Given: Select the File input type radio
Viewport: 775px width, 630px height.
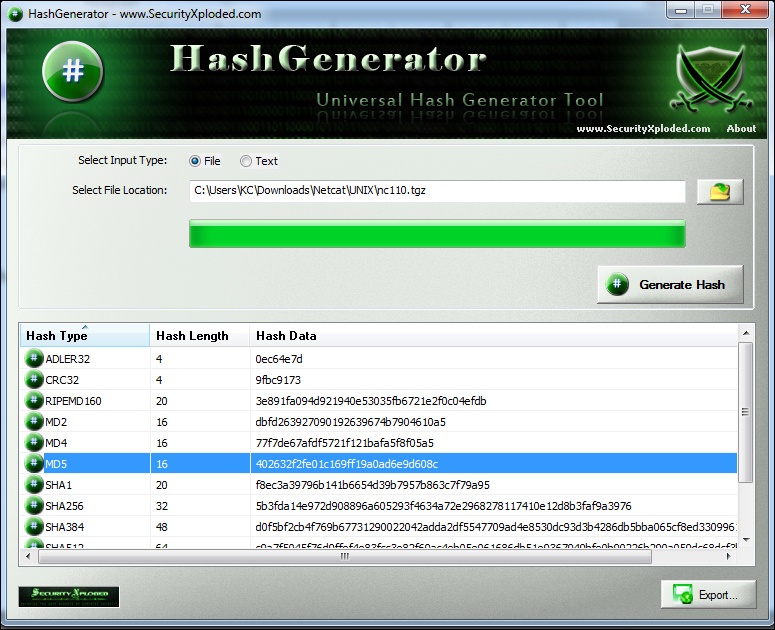Looking at the screenshot, I should point(195,161).
